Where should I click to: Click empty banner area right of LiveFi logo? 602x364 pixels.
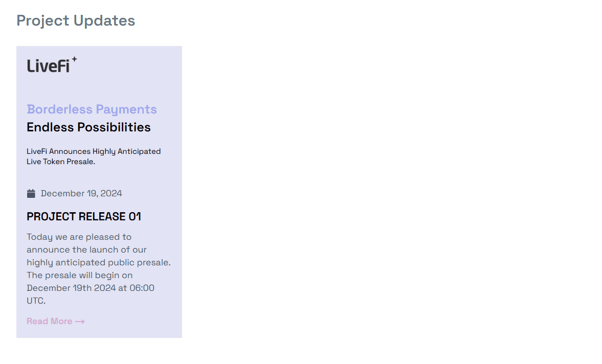[133, 66]
